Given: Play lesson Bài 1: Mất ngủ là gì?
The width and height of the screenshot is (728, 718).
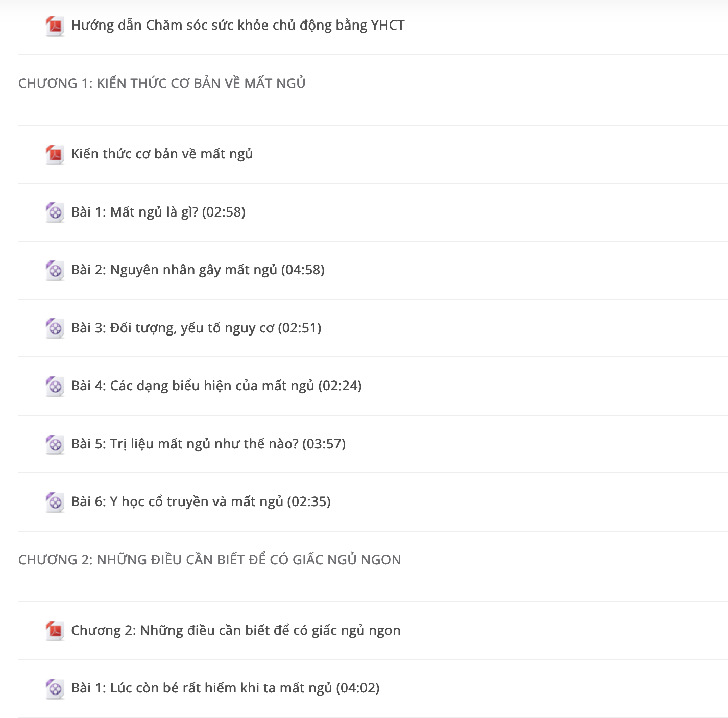Looking at the screenshot, I should [x=158, y=212].
